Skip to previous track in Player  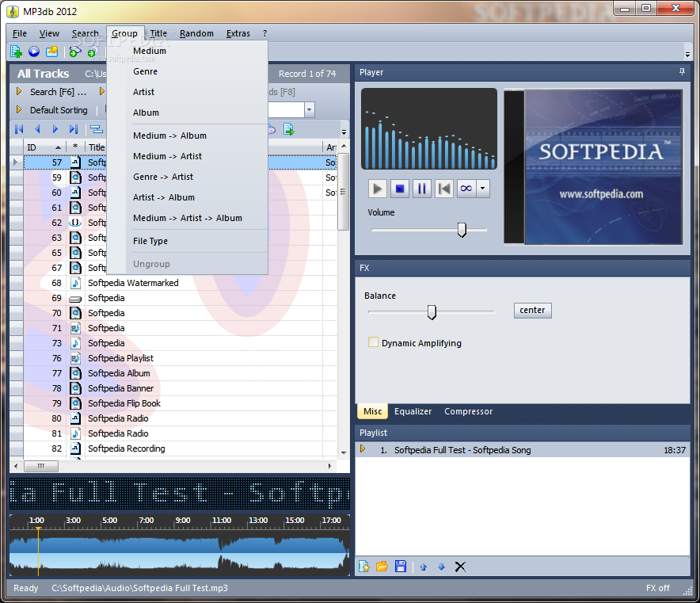(444, 189)
